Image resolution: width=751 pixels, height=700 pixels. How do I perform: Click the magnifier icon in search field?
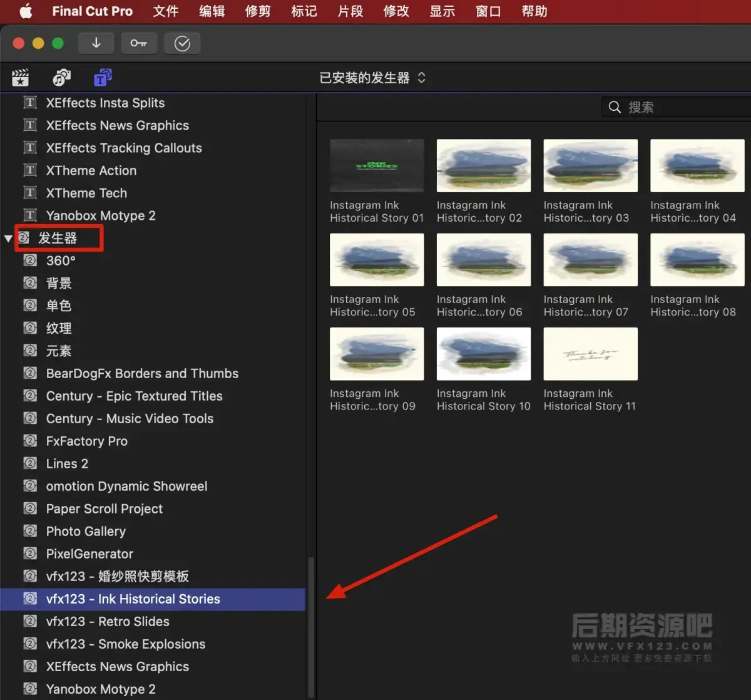[615, 107]
